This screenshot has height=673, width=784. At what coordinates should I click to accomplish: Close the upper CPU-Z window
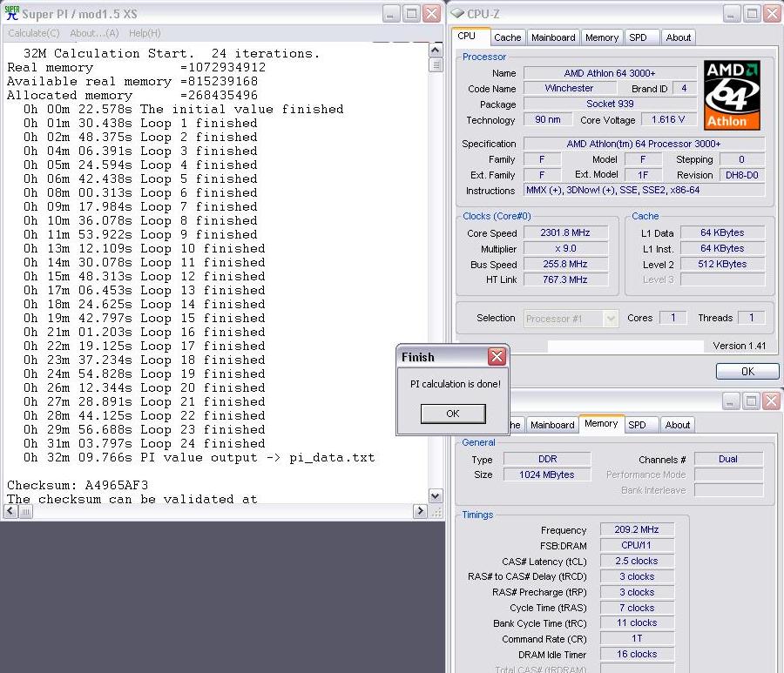(772, 13)
